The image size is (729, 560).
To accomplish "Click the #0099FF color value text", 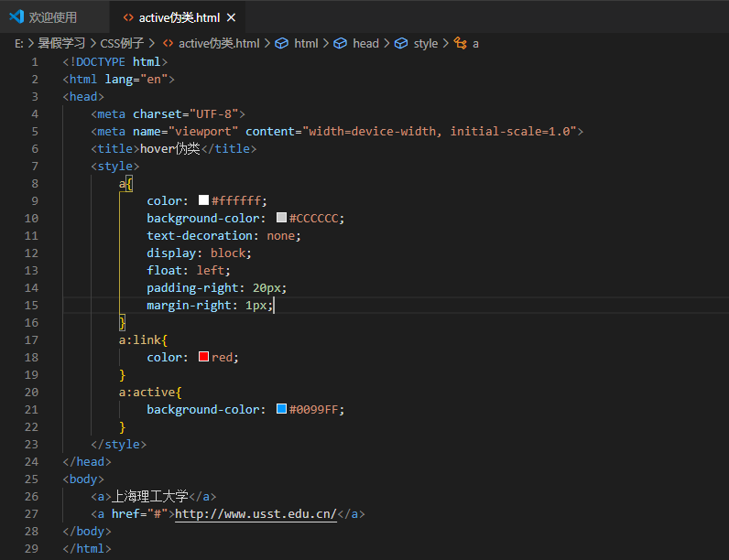I will tap(313, 410).
